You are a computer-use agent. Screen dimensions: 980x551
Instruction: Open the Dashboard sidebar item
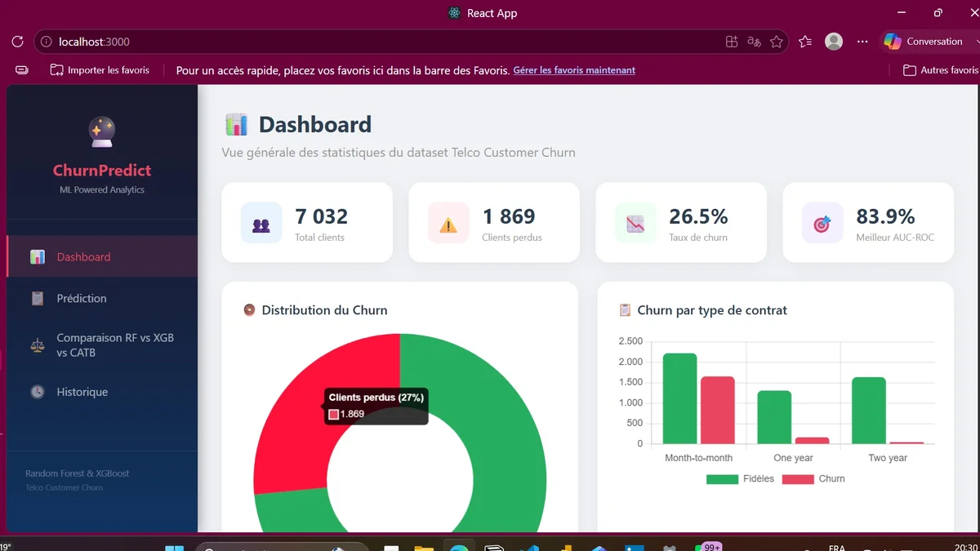click(x=102, y=256)
